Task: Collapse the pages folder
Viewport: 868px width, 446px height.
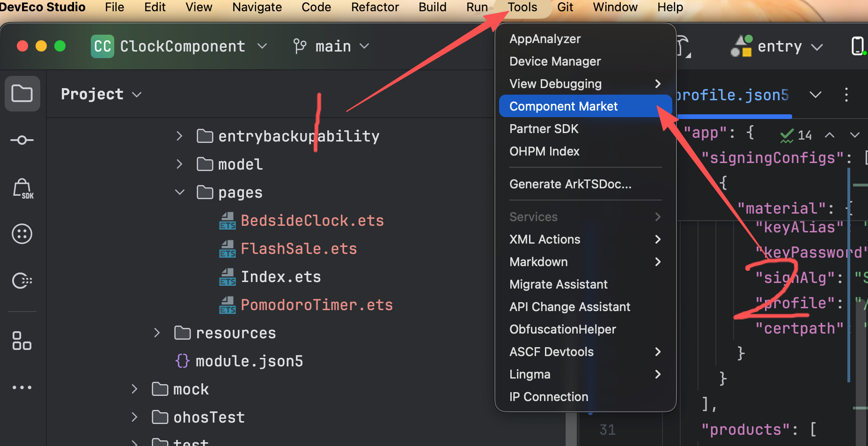Action: (x=179, y=192)
